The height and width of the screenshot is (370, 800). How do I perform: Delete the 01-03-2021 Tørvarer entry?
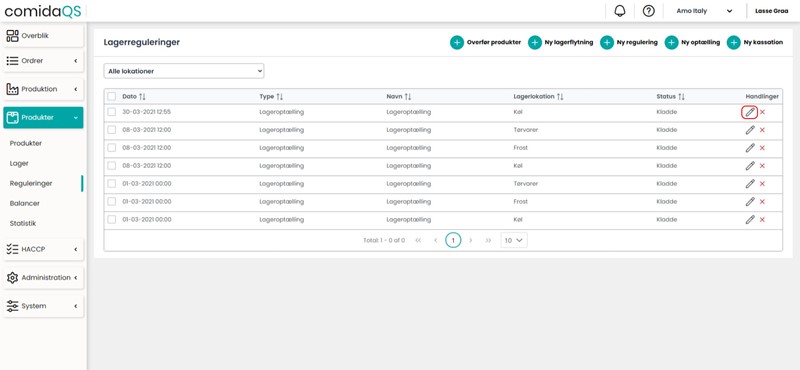[762, 184]
